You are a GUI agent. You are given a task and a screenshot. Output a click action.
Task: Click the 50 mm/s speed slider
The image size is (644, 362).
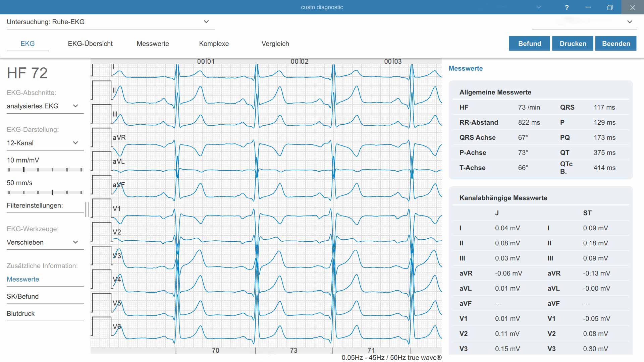[x=45, y=192]
